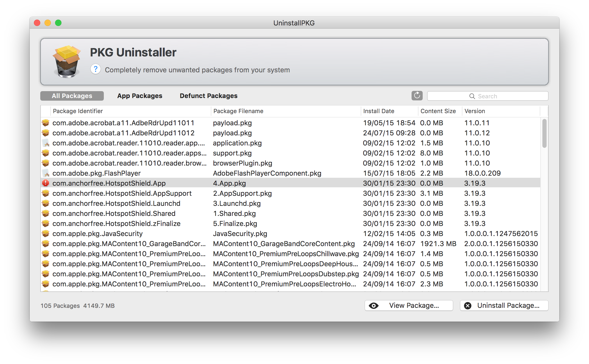The height and width of the screenshot is (364, 589).
Task: Click the app icon beside com.adobe.pkg.FlashPlayer
Action: click(46, 173)
